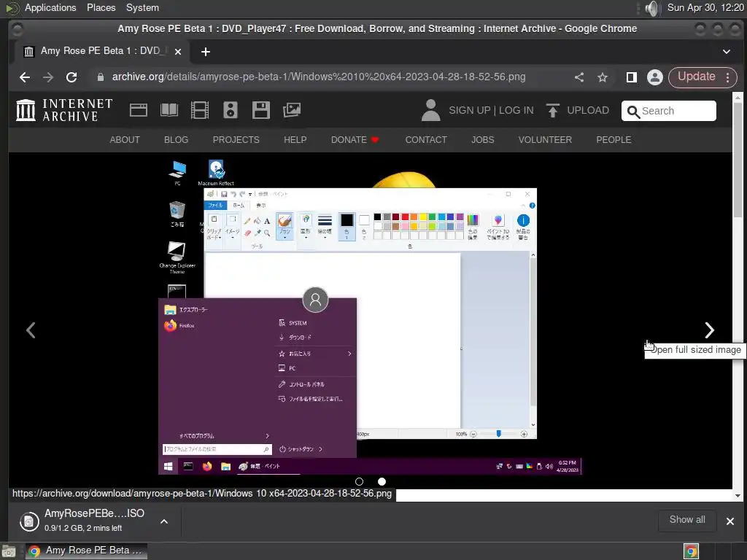The image size is (747, 560).
Task: Close the downloads bar
Action: (x=729, y=521)
